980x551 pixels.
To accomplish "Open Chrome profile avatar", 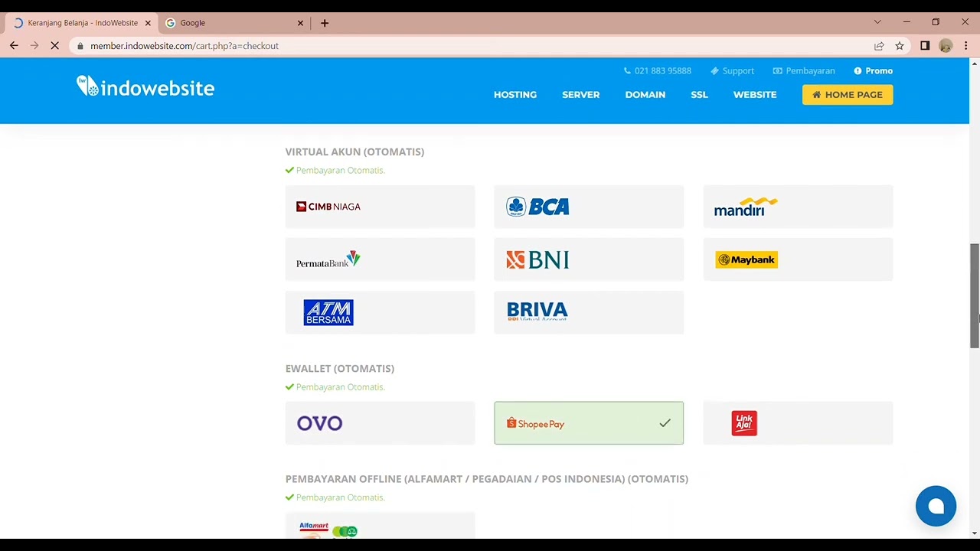I will tap(946, 46).
